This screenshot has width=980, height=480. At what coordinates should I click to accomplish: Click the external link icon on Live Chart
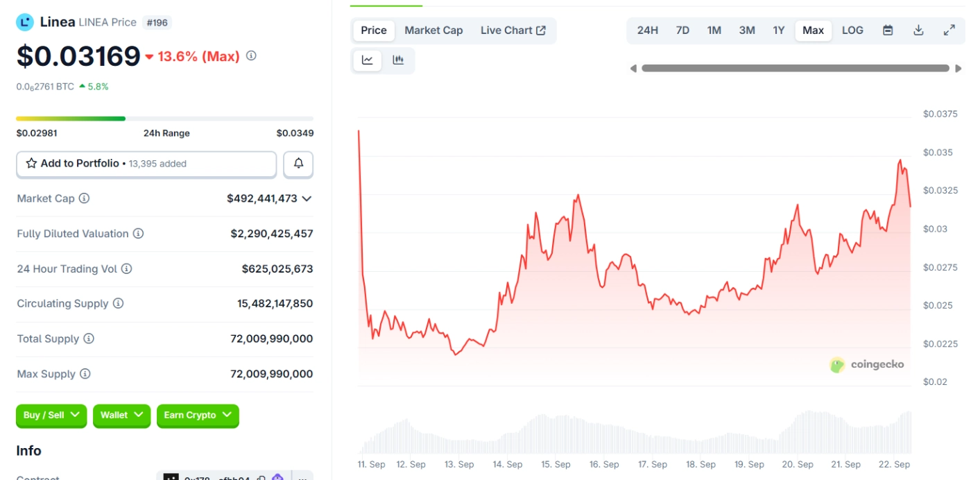click(541, 31)
